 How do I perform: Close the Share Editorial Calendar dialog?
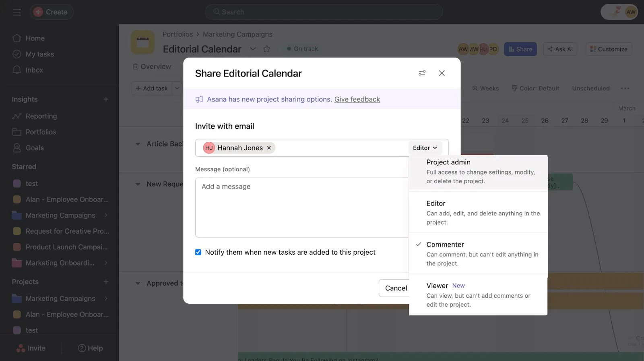click(442, 73)
